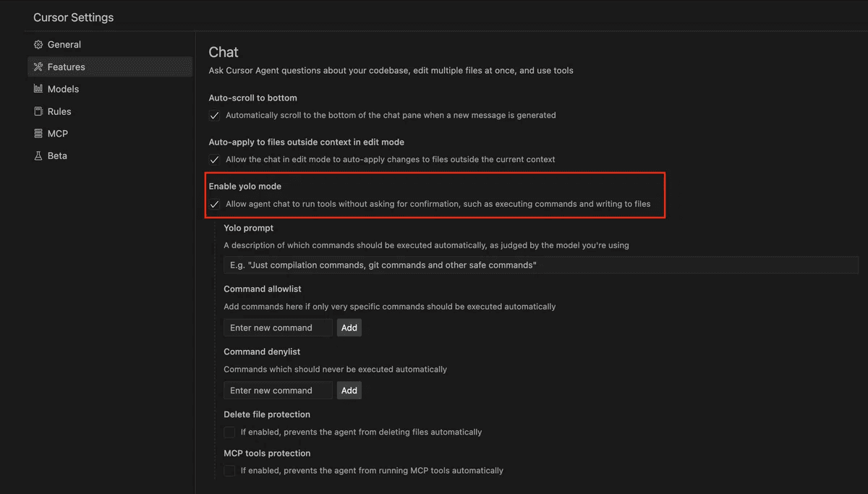Switch to the Rules settings section
The image size is (868, 494).
click(59, 111)
